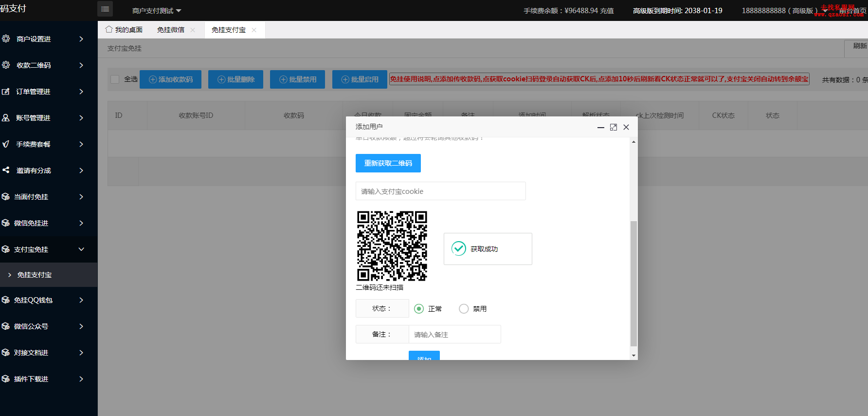Screen dimensions: 868x416
Task: Click the vertical scrollbar thumb in 添加用户 dialog
Action: tap(633, 284)
